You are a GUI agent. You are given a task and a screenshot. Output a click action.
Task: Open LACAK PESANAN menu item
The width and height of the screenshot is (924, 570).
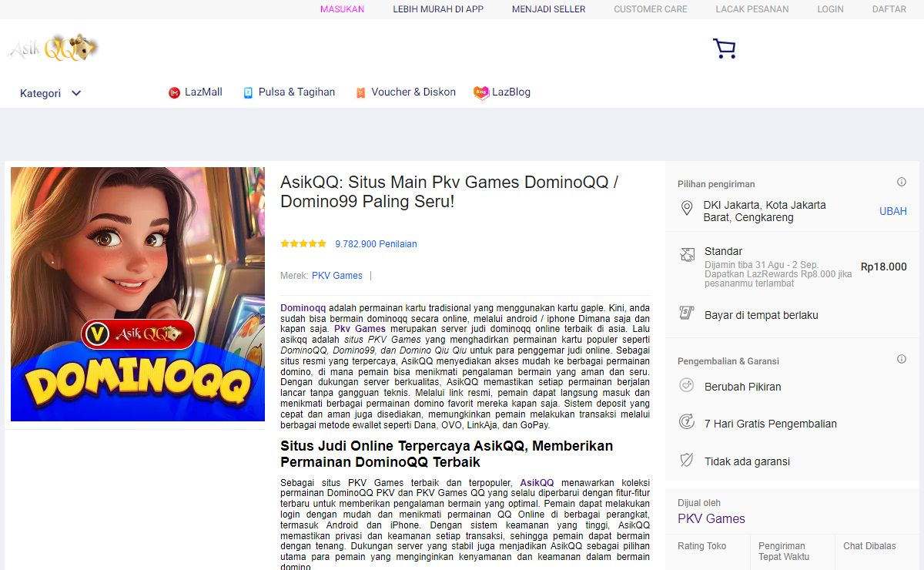coord(752,9)
